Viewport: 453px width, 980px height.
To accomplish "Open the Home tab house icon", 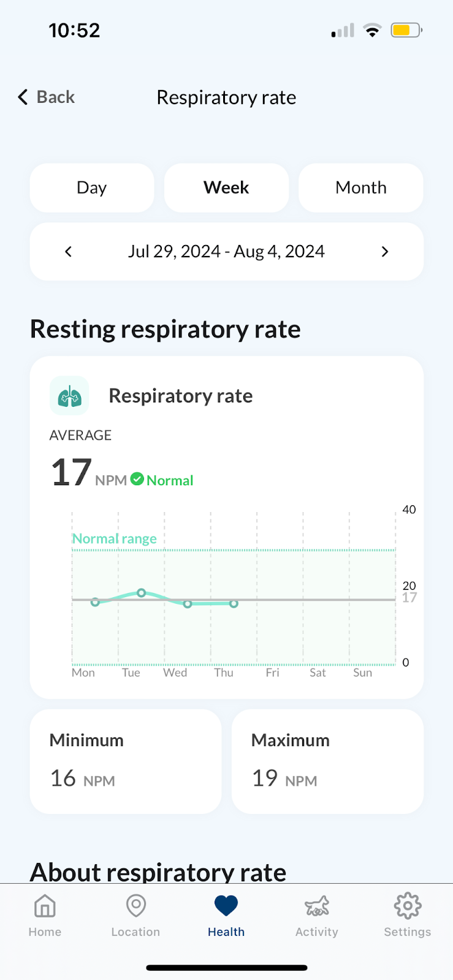I will click(45, 906).
